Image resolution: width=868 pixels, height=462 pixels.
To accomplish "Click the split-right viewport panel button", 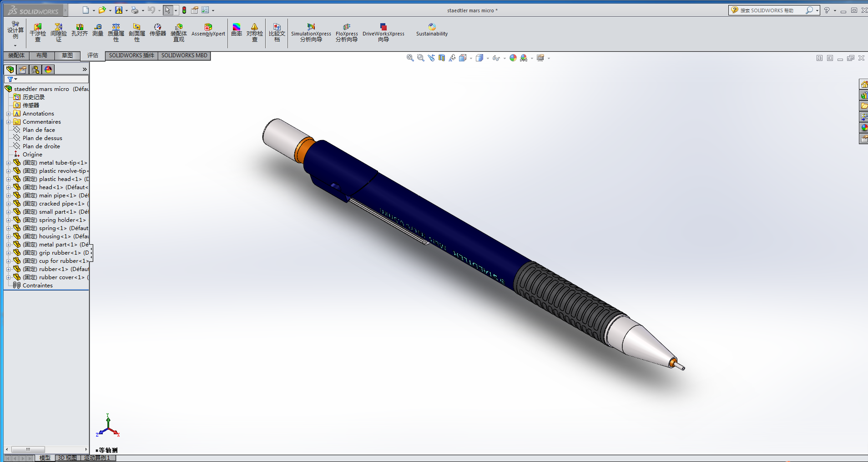I will (830, 58).
